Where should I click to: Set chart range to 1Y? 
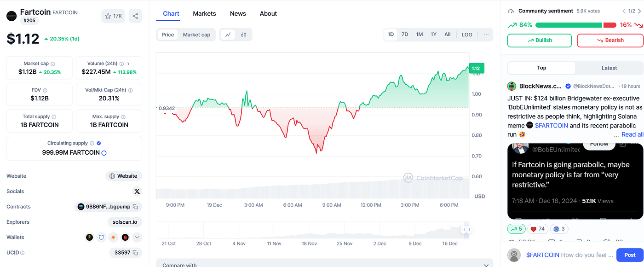(433, 35)
